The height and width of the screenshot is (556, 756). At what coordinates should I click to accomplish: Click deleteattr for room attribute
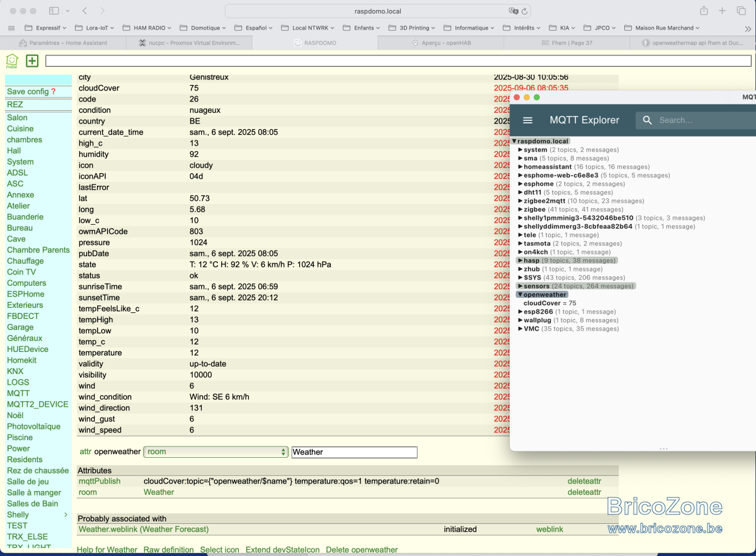[584, 492]
